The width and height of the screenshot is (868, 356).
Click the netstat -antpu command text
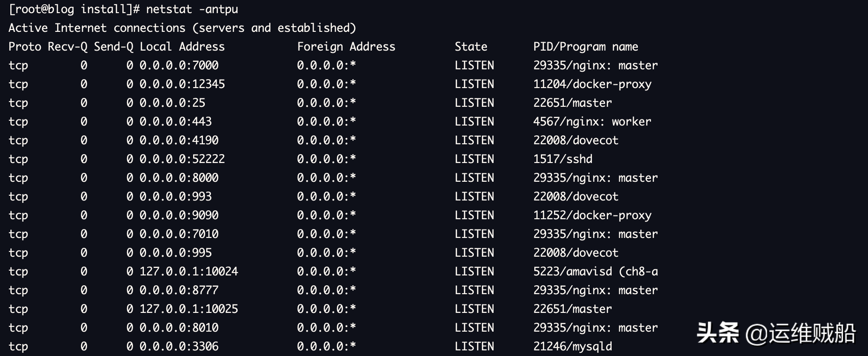(x=192, y=9)
